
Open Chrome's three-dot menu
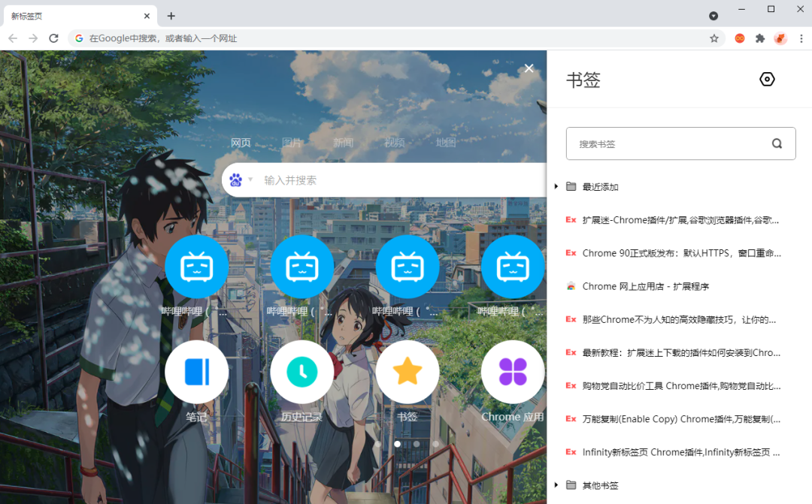(801, 38)
